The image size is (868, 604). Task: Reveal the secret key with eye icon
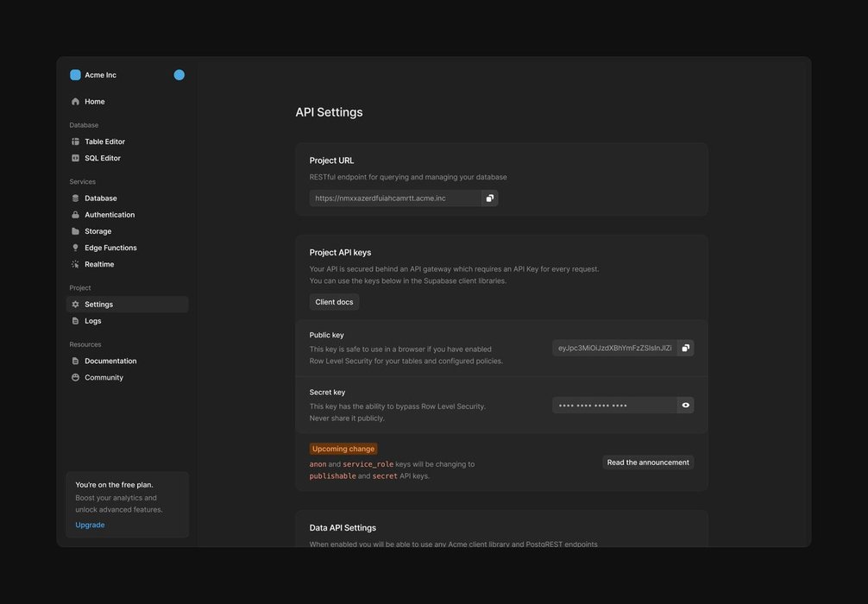[686, 406]
